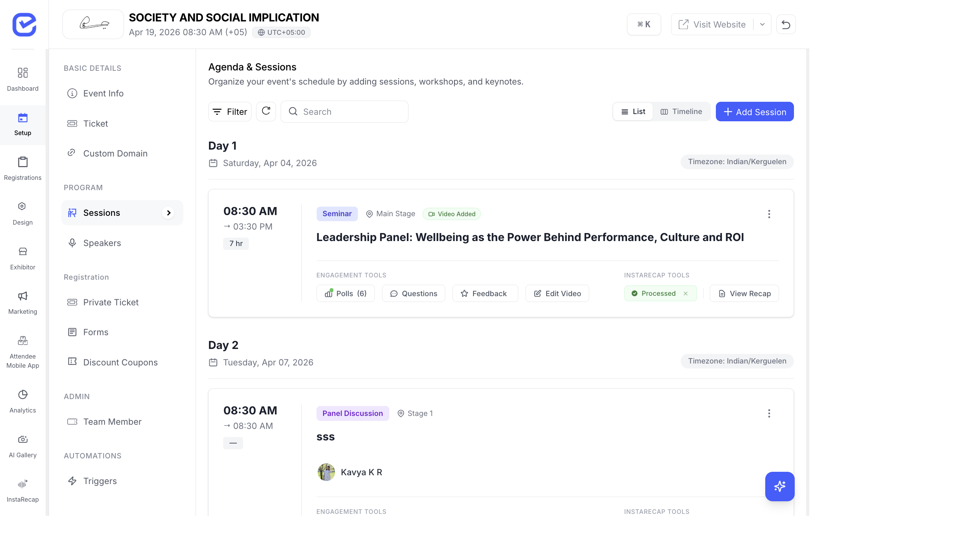This screenshot has height=551, width=980.
Task: Click the undo back arrow icon
Action: click(786, 24)
